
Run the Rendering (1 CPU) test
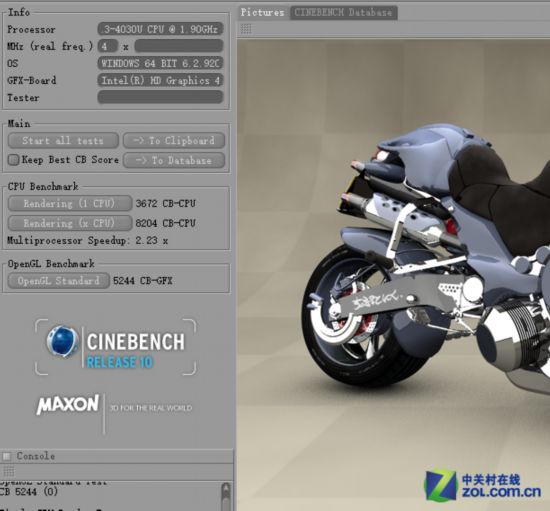(70, 203)
